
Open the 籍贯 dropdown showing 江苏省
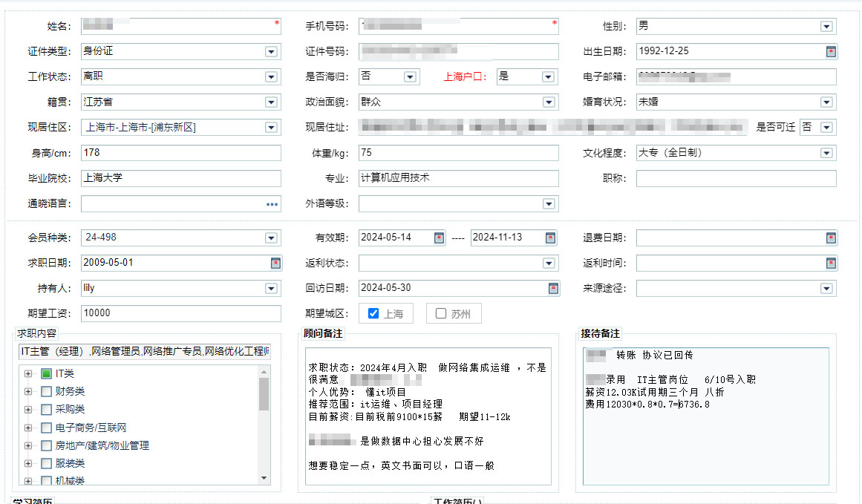[271, 102]
